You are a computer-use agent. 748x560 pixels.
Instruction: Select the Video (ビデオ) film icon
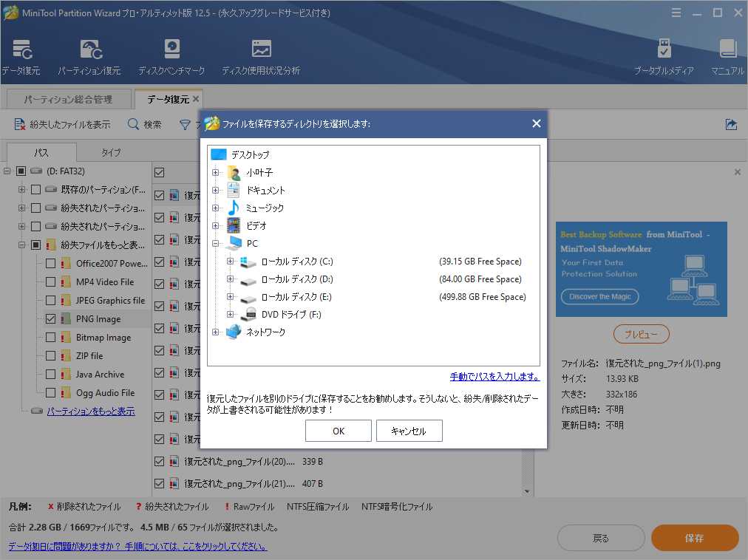pyautogui.click(x=234, y=225)
